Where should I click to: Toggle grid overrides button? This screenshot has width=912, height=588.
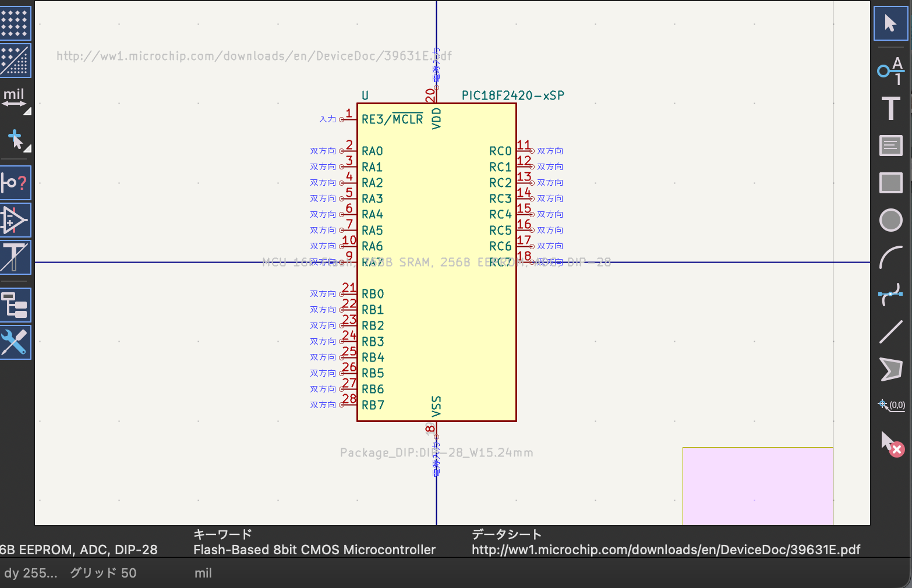15,60
